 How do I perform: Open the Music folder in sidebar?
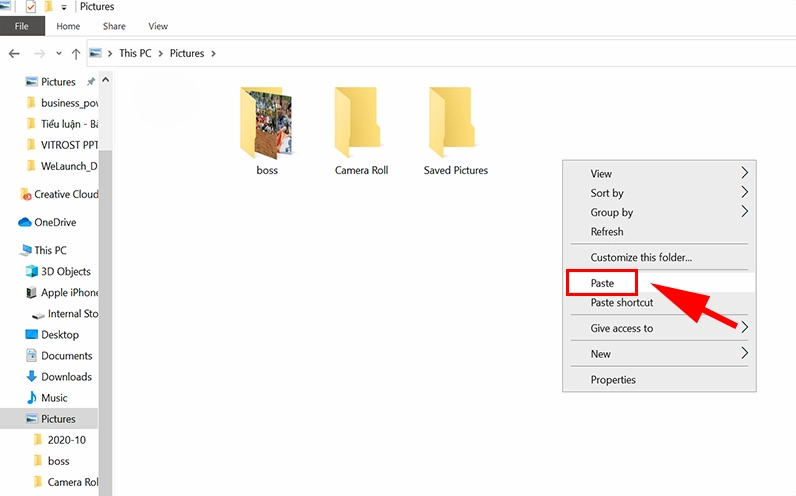pyautogui.click(x=54, y=398)
